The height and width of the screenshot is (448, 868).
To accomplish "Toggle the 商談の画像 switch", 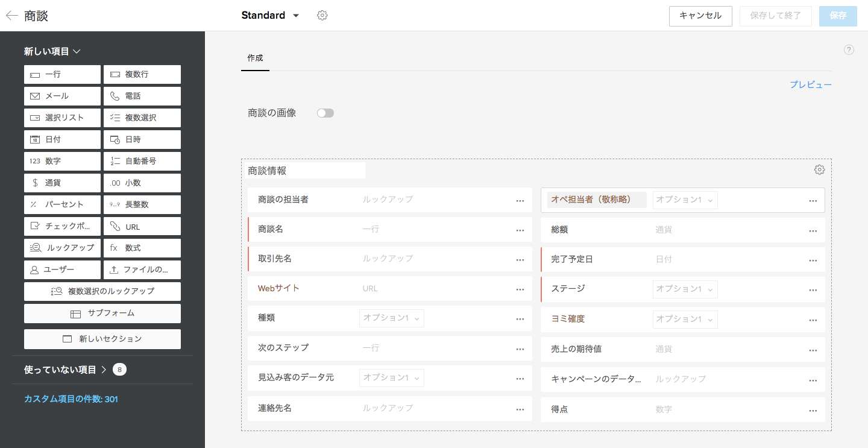I will coord(325,113).
